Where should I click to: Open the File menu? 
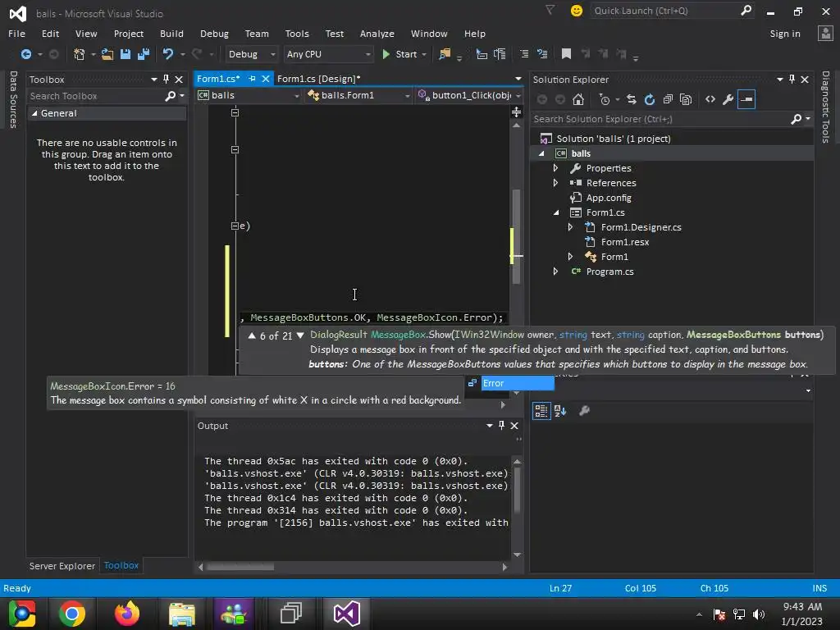[16, 33]
